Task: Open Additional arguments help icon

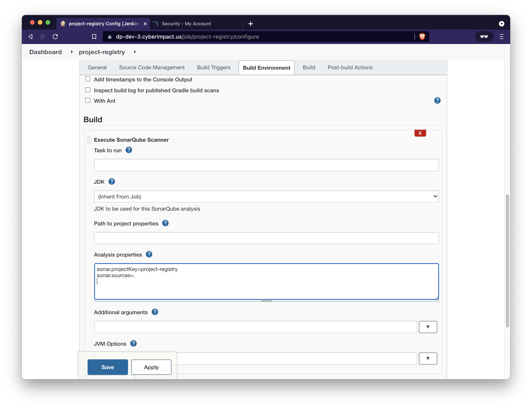Action: click(155, 312)
